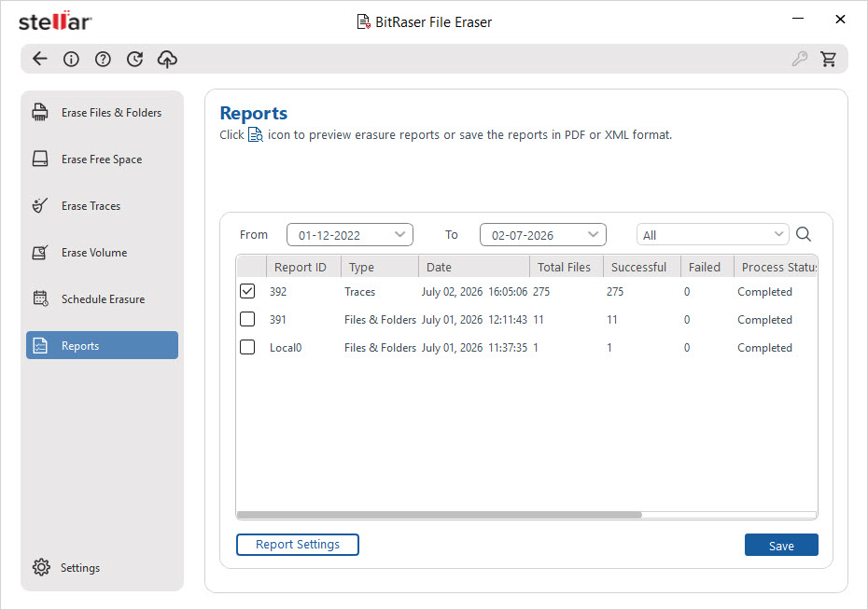Click the search magnifier icon beside All filter

tap(804, 234)
